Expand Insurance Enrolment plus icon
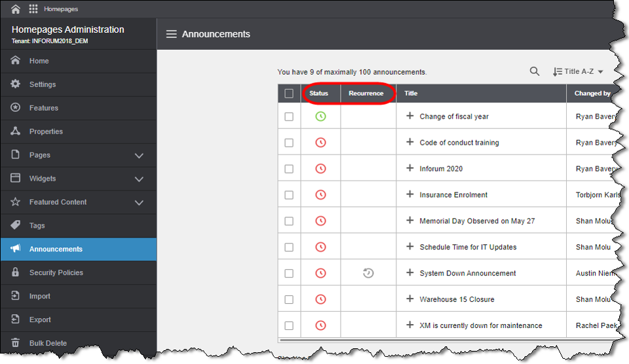629x364 pixels. coord(410,194)
